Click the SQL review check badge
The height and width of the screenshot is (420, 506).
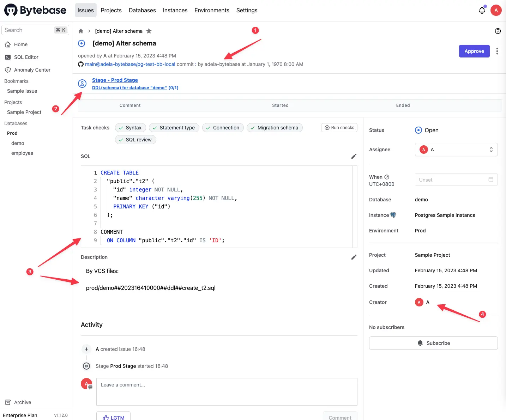point(135,140)
